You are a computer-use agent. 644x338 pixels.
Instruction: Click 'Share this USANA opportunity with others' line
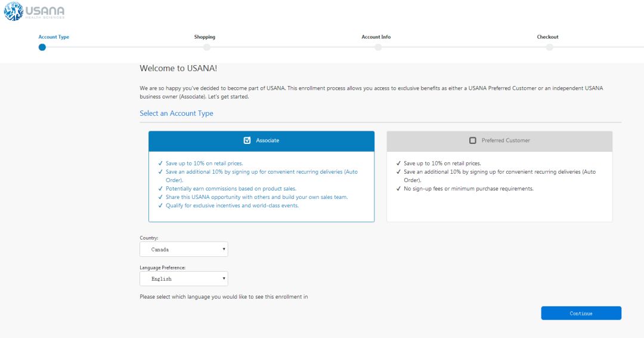(256, 197)
